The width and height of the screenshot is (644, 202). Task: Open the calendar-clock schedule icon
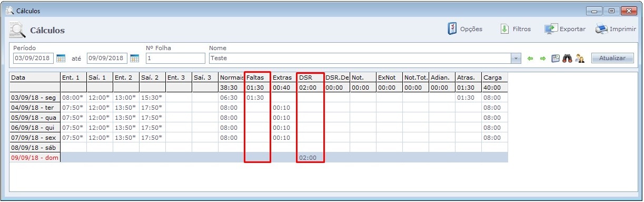click(x=556, y=59)
